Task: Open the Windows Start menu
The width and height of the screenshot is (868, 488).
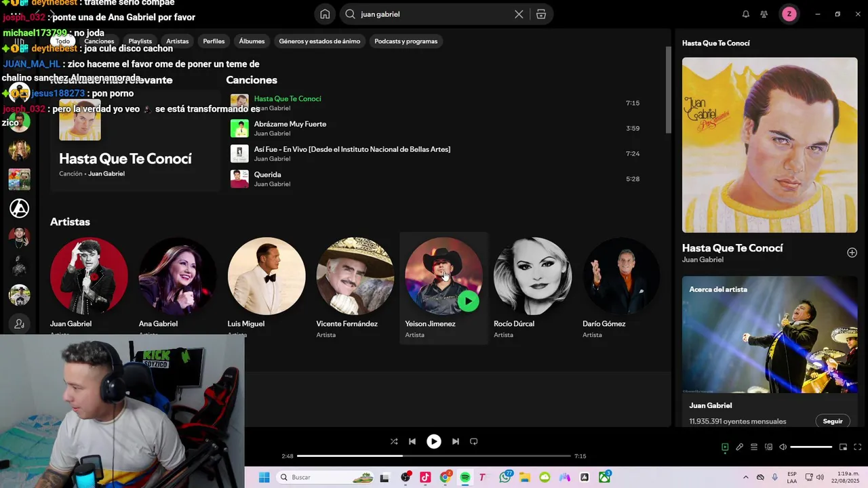Action: point(264,477)
